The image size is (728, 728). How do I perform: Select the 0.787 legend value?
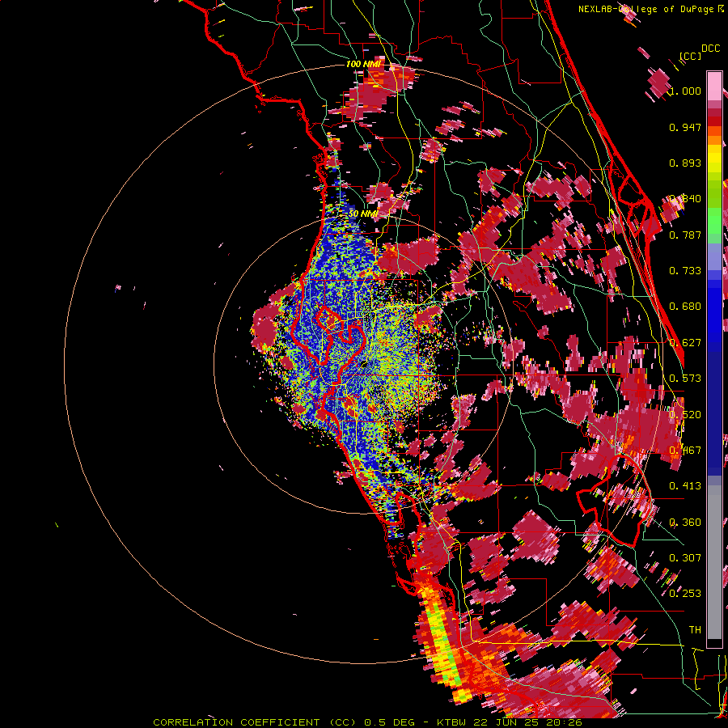pos(685,235)
